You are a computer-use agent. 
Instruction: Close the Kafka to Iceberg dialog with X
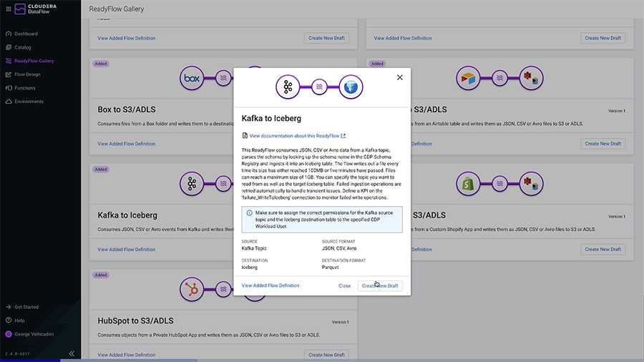pyautogui.click(x=400, y=77)
